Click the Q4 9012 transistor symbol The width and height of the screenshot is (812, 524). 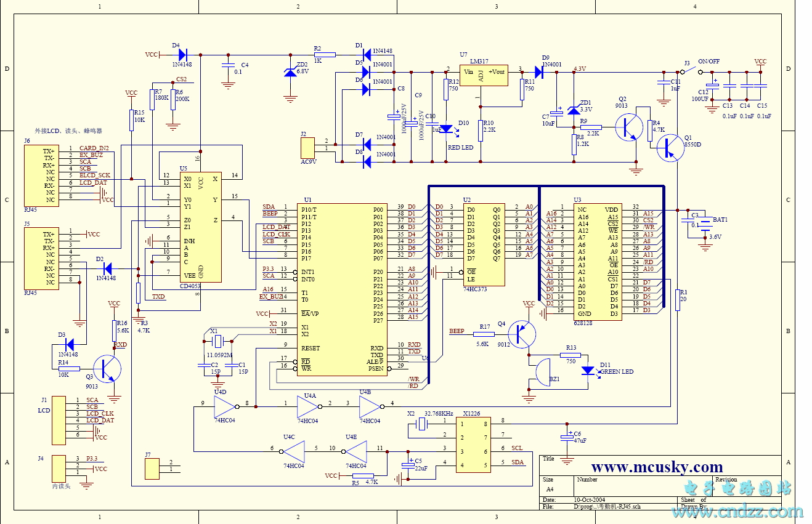coord(524,334)
